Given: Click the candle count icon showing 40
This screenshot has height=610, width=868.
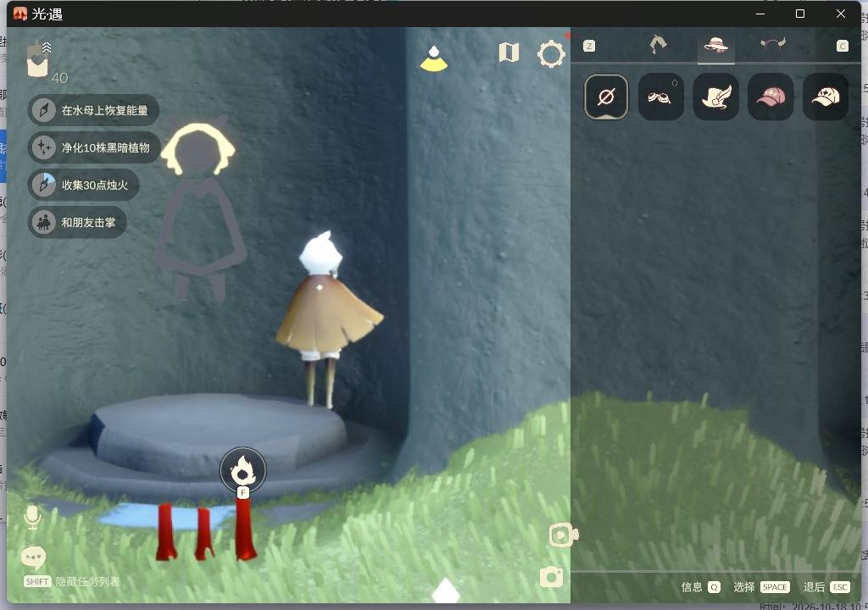Looking at the screenshot, I should point(40,60).
